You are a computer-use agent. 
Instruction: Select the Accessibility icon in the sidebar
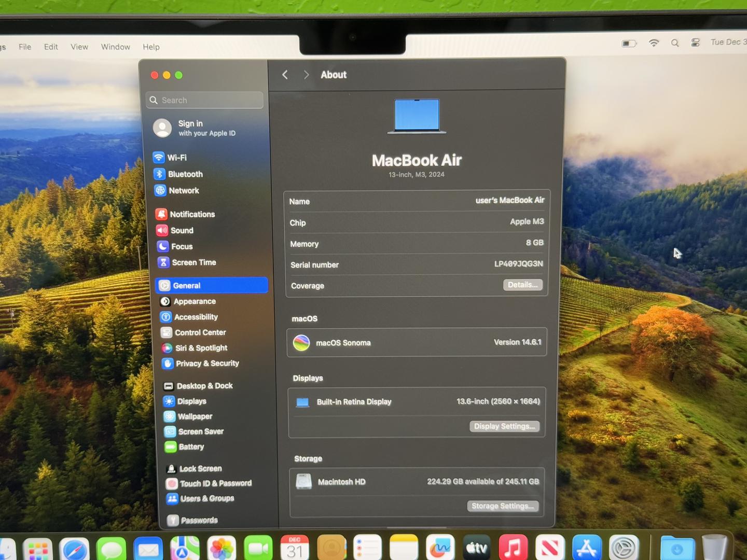coord(166,317)
